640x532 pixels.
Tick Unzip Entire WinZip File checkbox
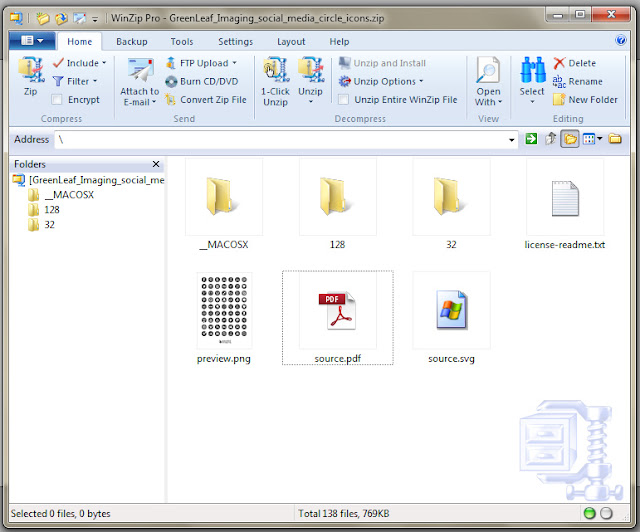click(x=344, y=100)
